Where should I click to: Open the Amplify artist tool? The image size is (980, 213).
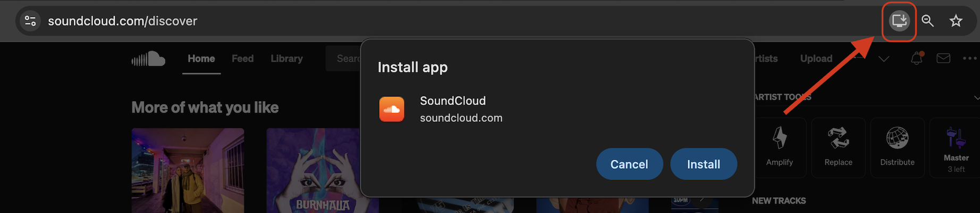(779, 147)
